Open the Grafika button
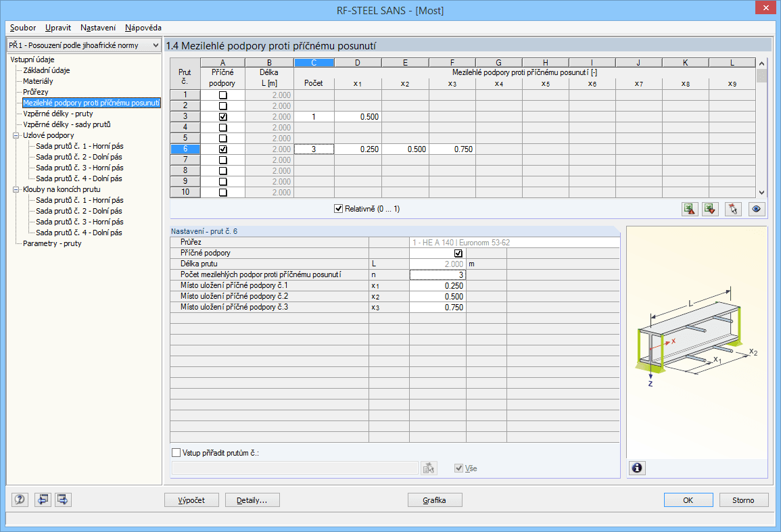This screenshot has height=532, width=781. [x=434, y=500]
